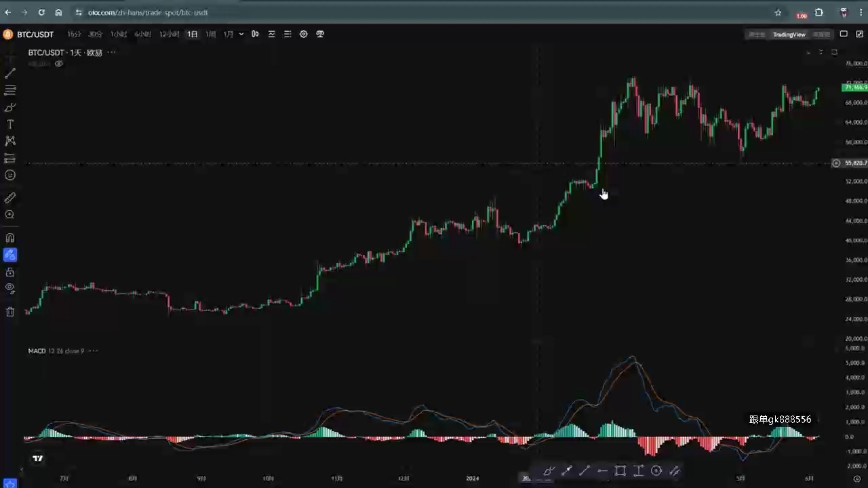Open browser three-dot menu

point(860,12)
